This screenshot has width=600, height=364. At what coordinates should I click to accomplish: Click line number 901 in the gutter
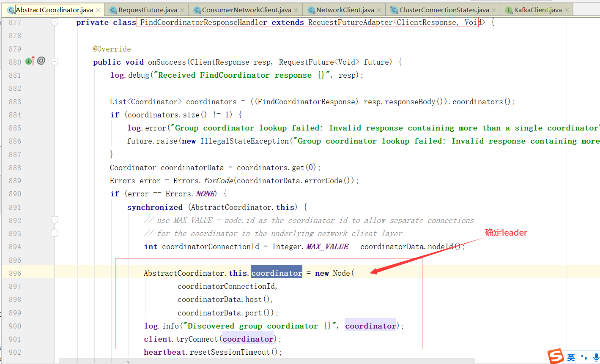pos(15,339)
